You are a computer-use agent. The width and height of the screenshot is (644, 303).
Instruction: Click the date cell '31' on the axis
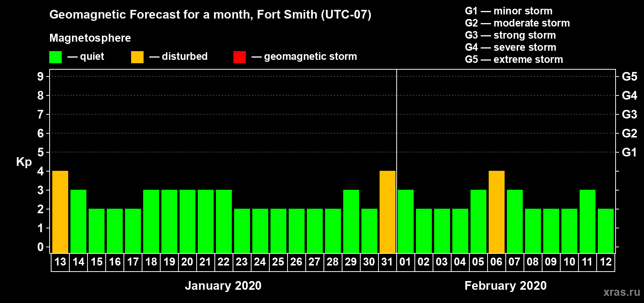(x=388, y=262)
